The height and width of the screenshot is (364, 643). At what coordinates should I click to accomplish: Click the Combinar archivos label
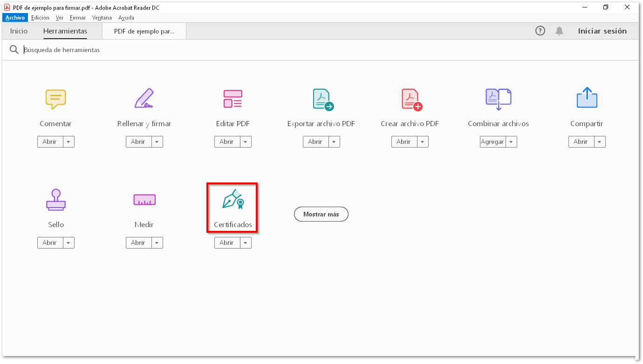click(498, 124)
